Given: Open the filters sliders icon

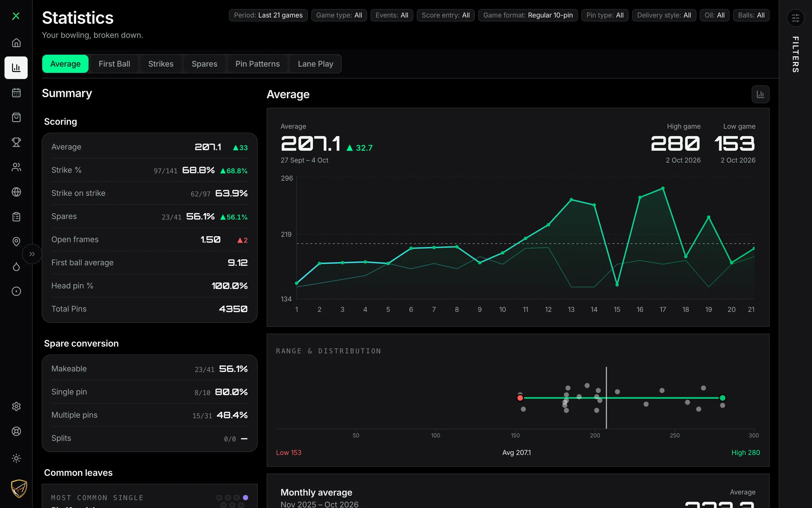Looking at the screenshot, I should coord(795,18).
